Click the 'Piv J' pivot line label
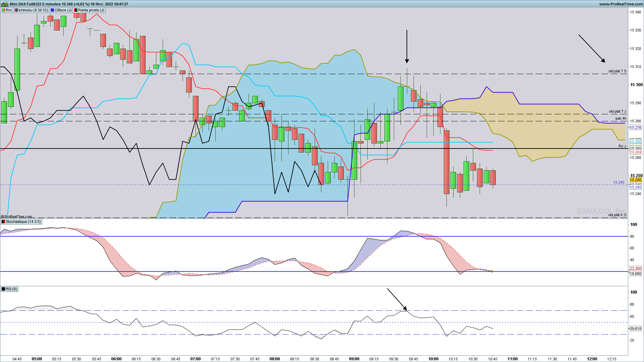The image size is (644, 362). (622, 146)
